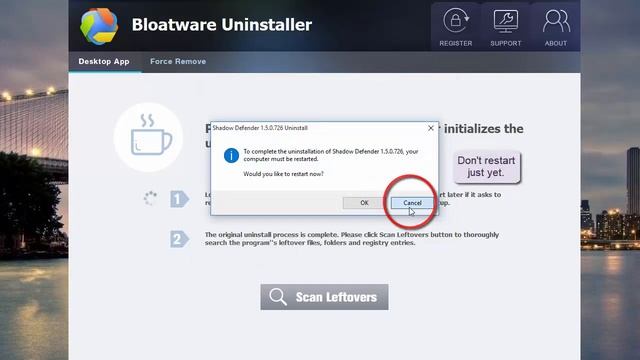The image size is (640, 360).
Task: Click the loading spinner beside step 1
Action: [150, 198]
